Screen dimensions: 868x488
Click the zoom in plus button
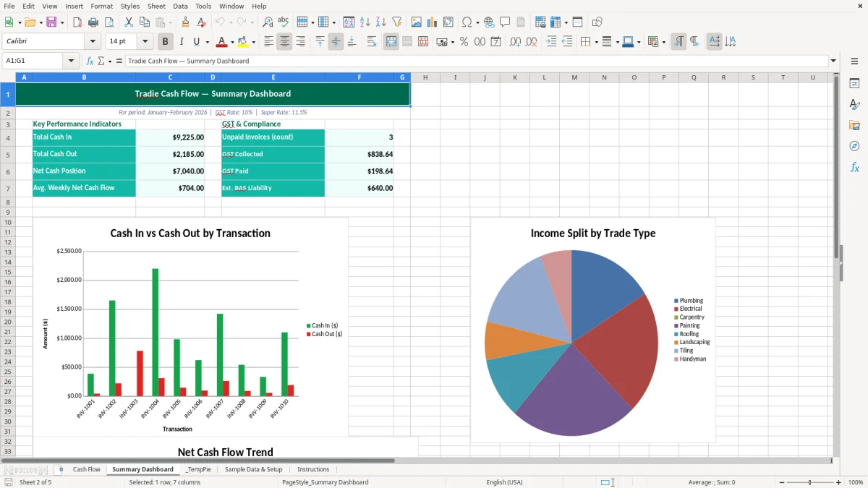click(838, 482)
